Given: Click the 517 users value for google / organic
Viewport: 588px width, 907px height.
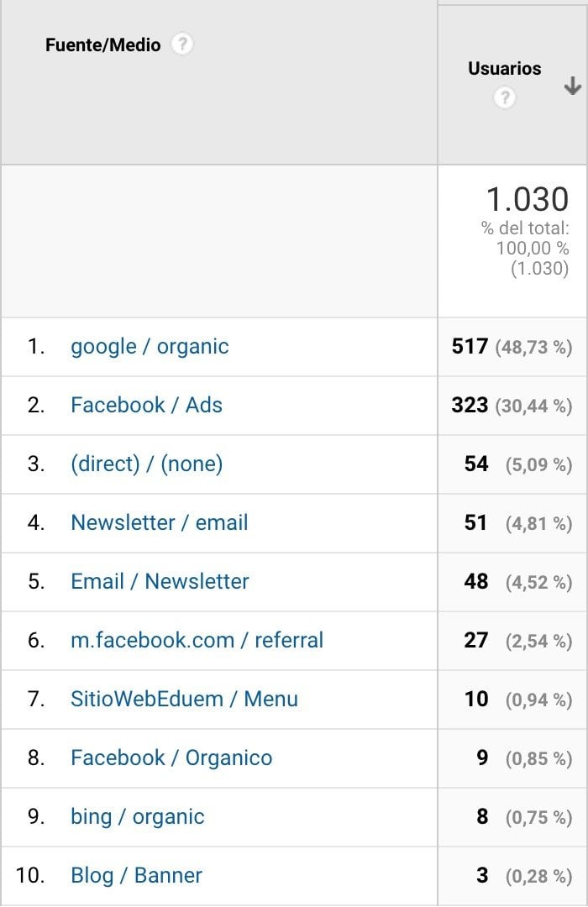Looking at the screenshot, I should click(470, 346).
